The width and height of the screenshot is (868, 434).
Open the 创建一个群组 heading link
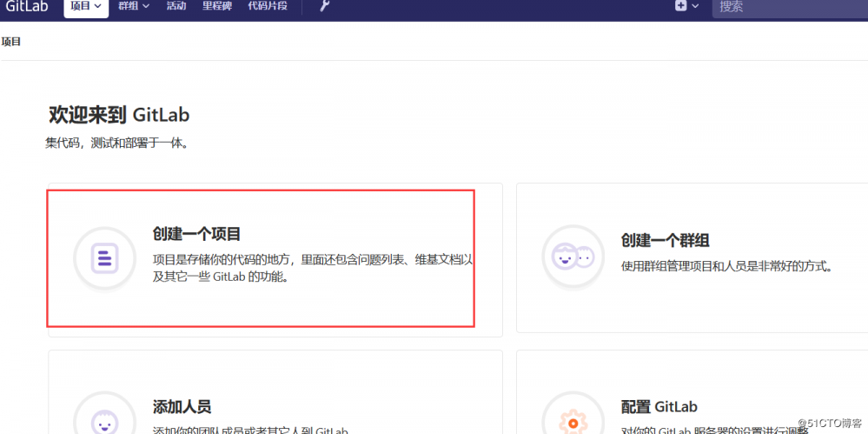coord(665,240)
